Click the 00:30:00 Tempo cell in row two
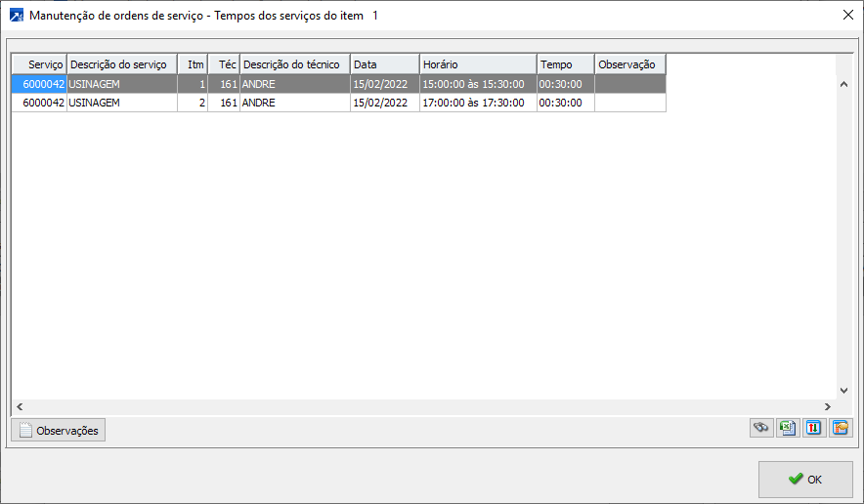Viewport: 864px width, 504px height. 566,103
